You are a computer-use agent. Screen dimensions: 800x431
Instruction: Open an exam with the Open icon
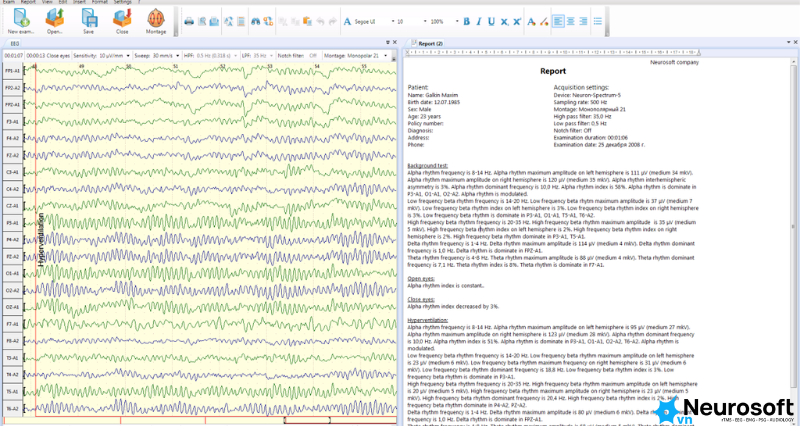[55, 21]
